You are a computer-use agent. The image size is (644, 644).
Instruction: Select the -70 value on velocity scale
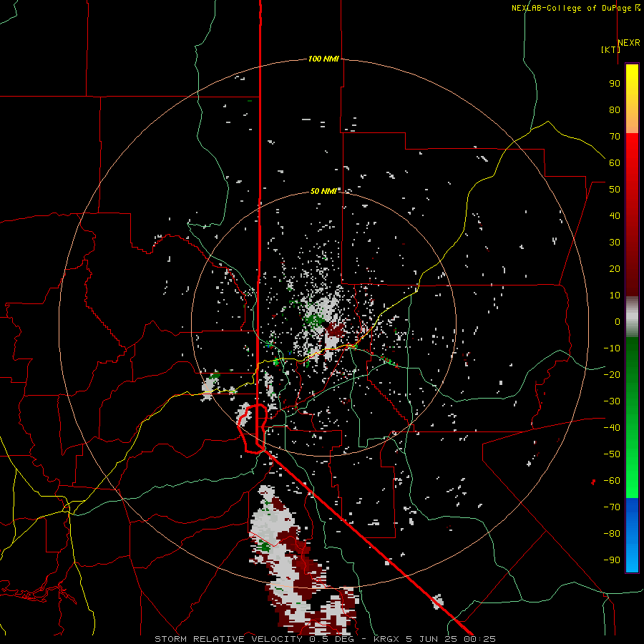[612, 507]
